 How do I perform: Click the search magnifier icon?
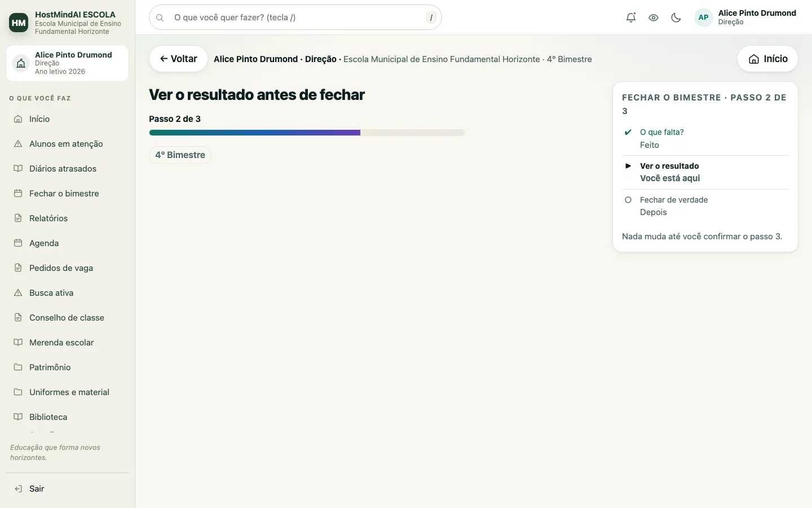point(160,17)
